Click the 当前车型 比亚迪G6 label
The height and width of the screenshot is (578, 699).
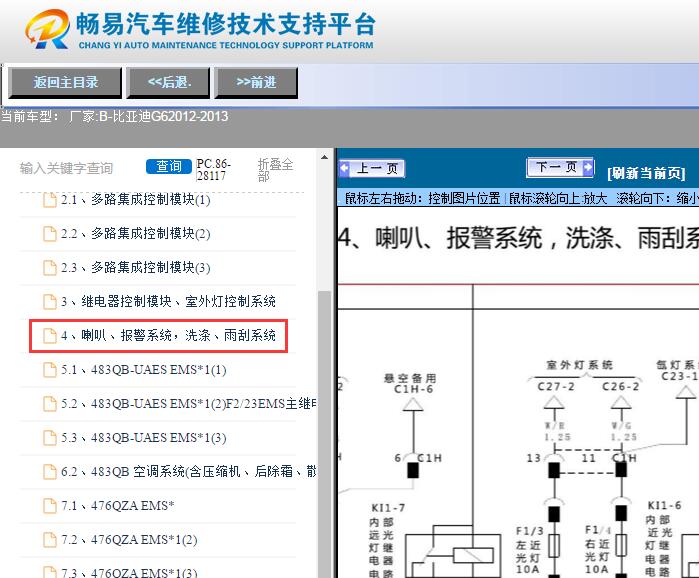[115, 117]
